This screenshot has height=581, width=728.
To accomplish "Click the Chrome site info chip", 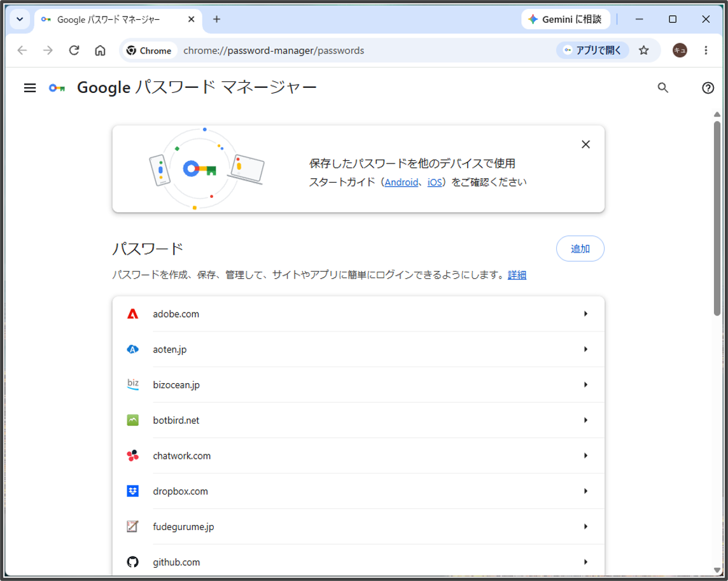I will pos(149,50).
